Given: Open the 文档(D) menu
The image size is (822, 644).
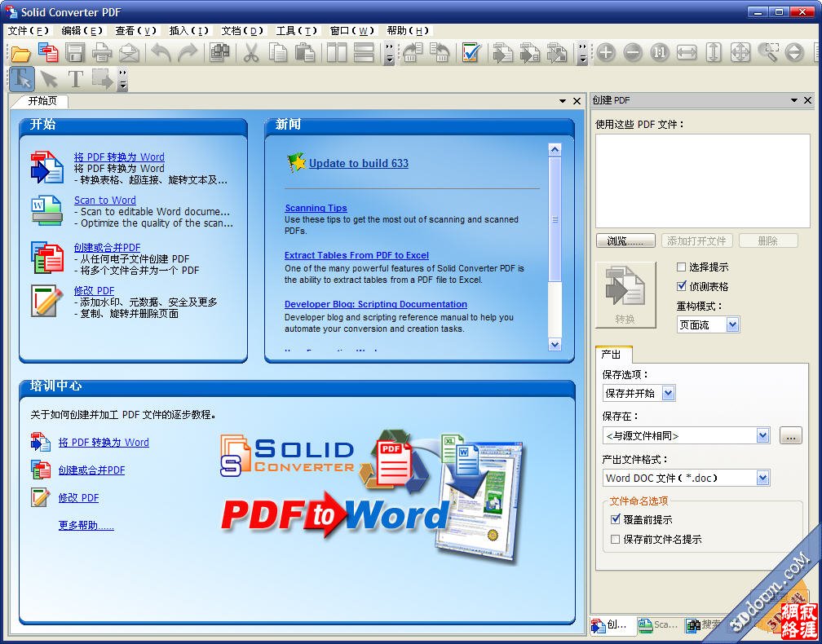Looking at the screenshot, I should pos(242,31).
